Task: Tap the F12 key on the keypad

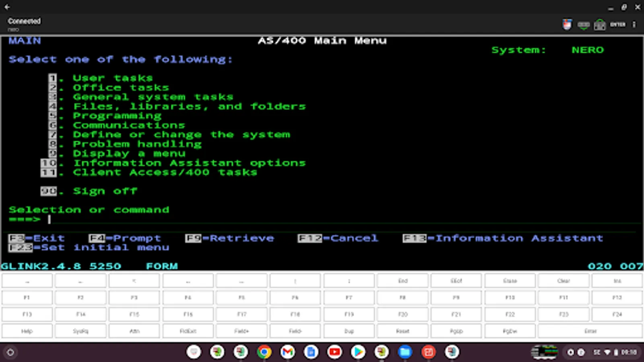Action: click(x=617, y=298)
